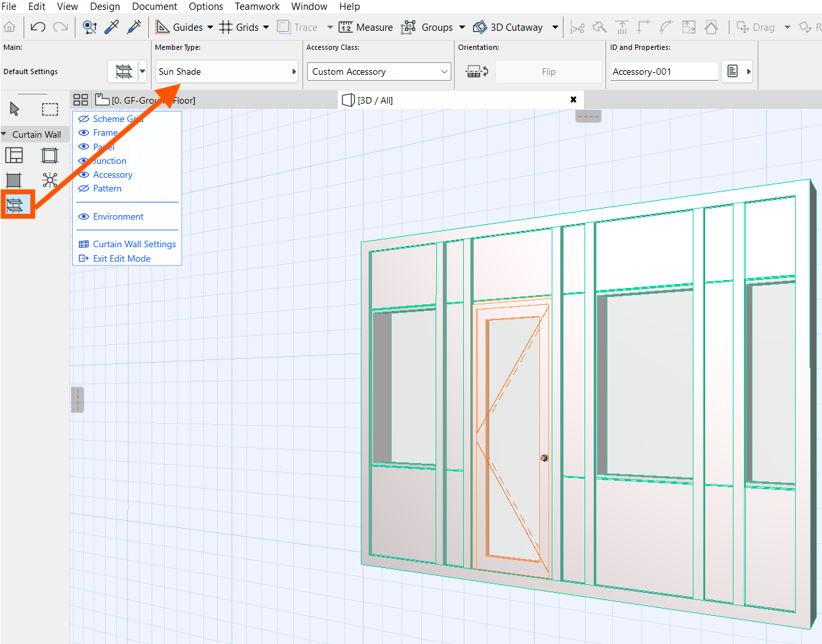Click the Accessory-001 ID field
This screenshot has width=822, height=644.
pyautogui.click(x=664, y=71)
